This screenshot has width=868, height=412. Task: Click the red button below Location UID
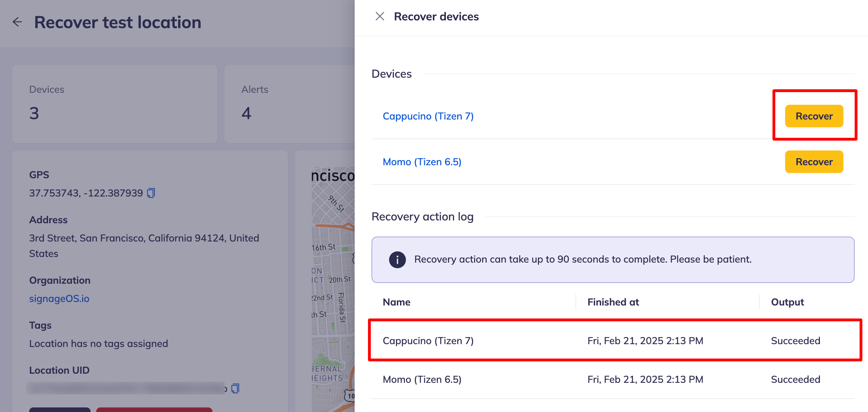click(154, 409)
